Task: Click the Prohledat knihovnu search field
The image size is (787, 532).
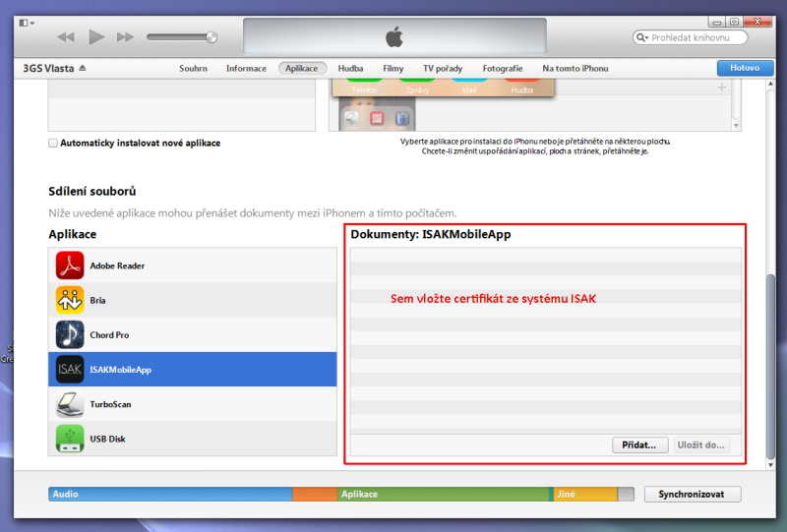Action: click(691, 37)
